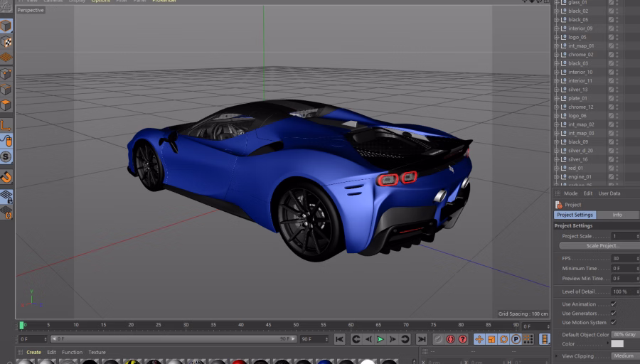Click the Enable Snap magnet icon
Image resolution: width=640 pixels, height=364 pixels.
[x=6, y=177]
